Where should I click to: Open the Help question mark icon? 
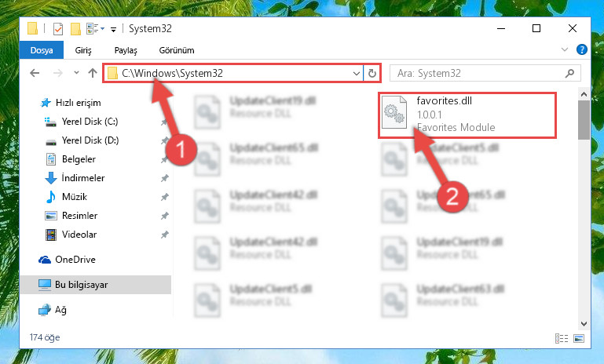click(582, 49)
